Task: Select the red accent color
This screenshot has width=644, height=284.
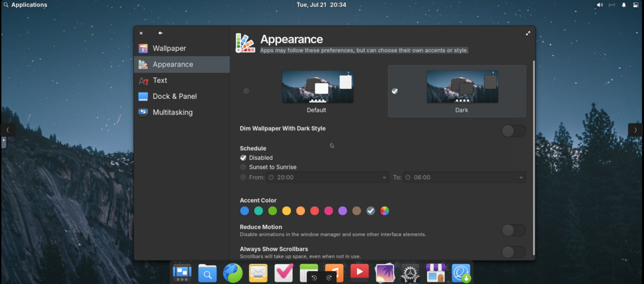Action: click(315, 211)
